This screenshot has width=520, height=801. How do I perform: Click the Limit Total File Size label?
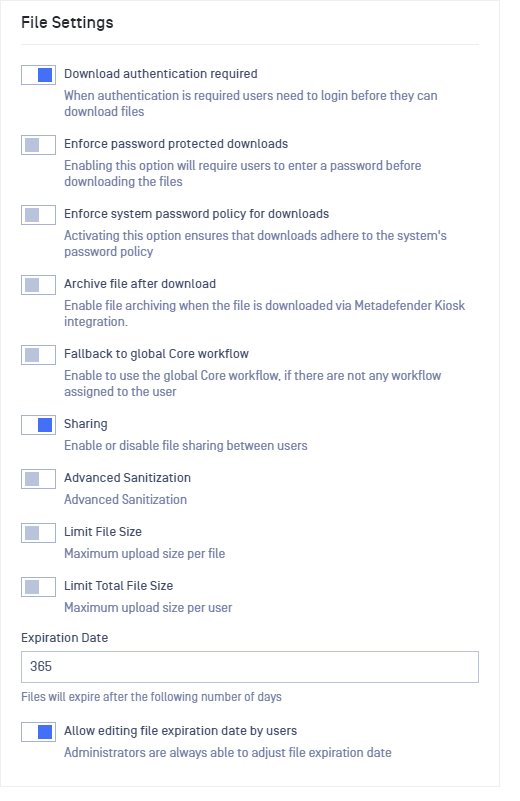119,586
